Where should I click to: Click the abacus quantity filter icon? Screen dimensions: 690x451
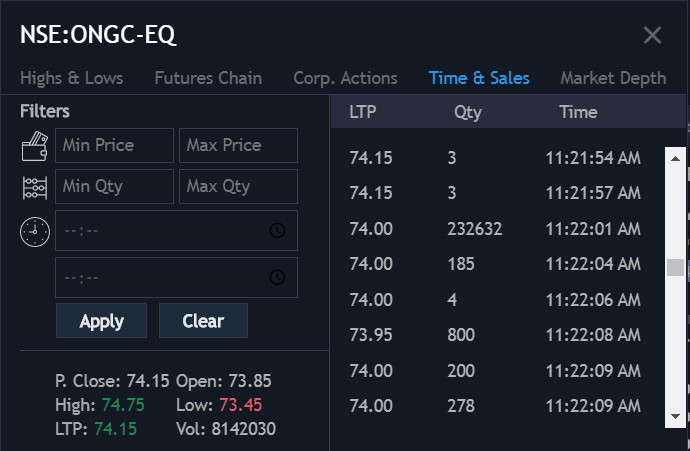point(35,188)
